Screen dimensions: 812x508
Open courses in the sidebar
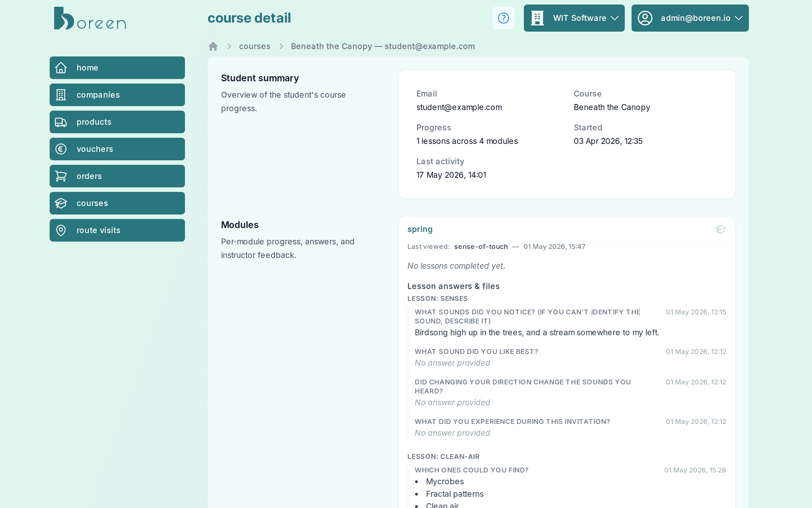tap(117, 203)
